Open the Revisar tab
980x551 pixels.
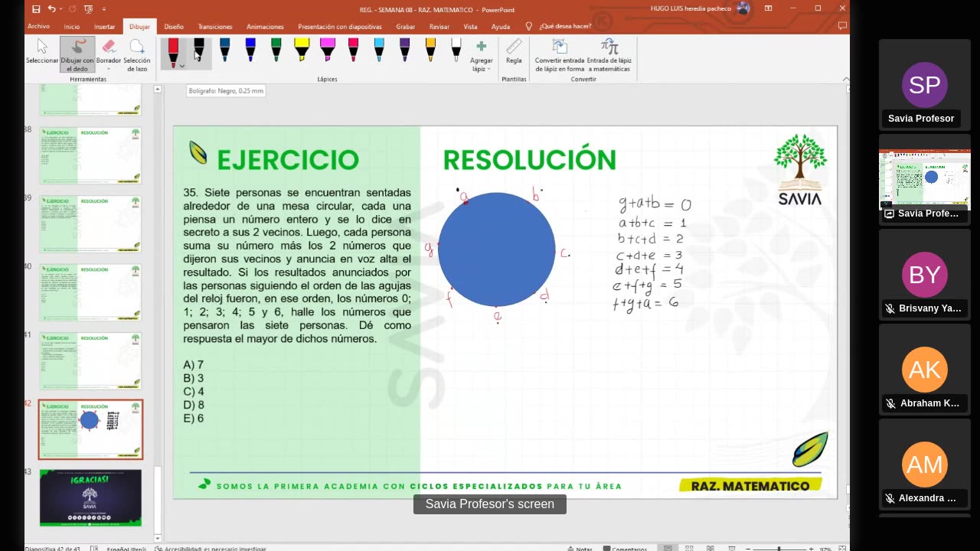click(x=439, y=26)
